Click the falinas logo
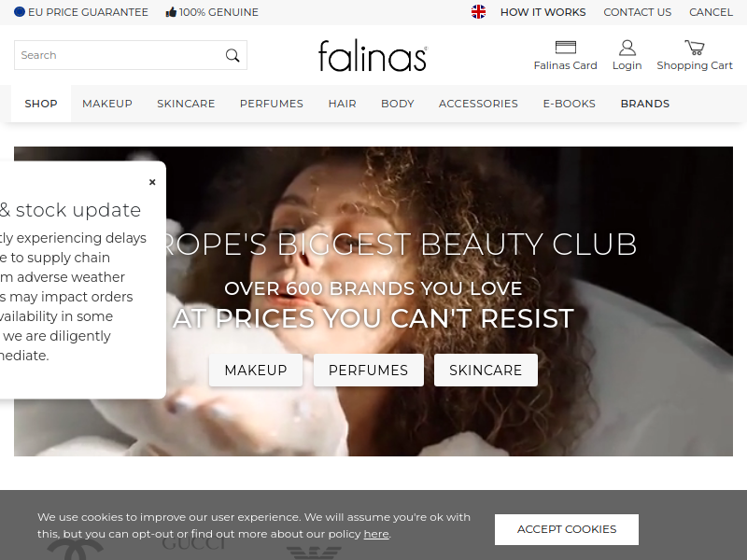The width and height of the screenshot is (747, 560). tap(373, 56)
